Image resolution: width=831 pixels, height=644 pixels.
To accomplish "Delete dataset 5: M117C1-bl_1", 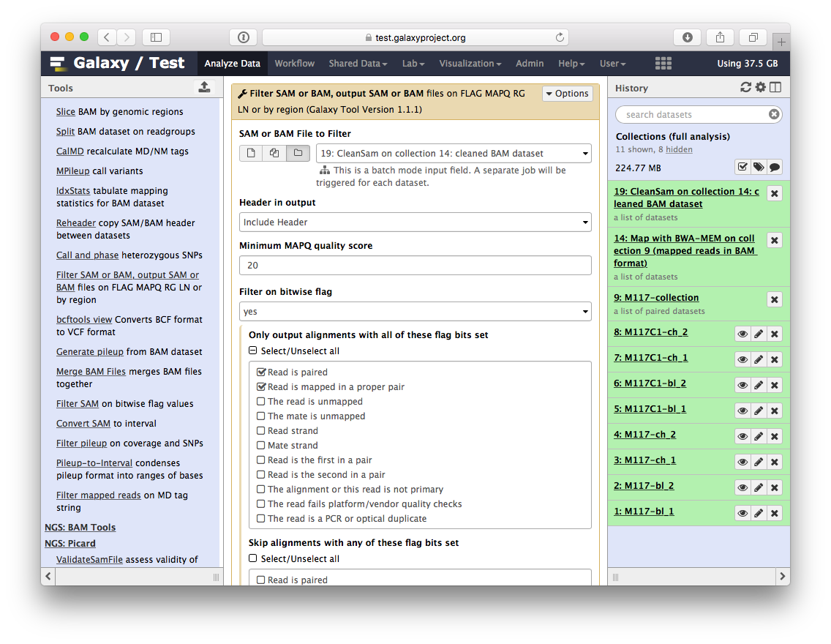I will [x=774, y=411].
